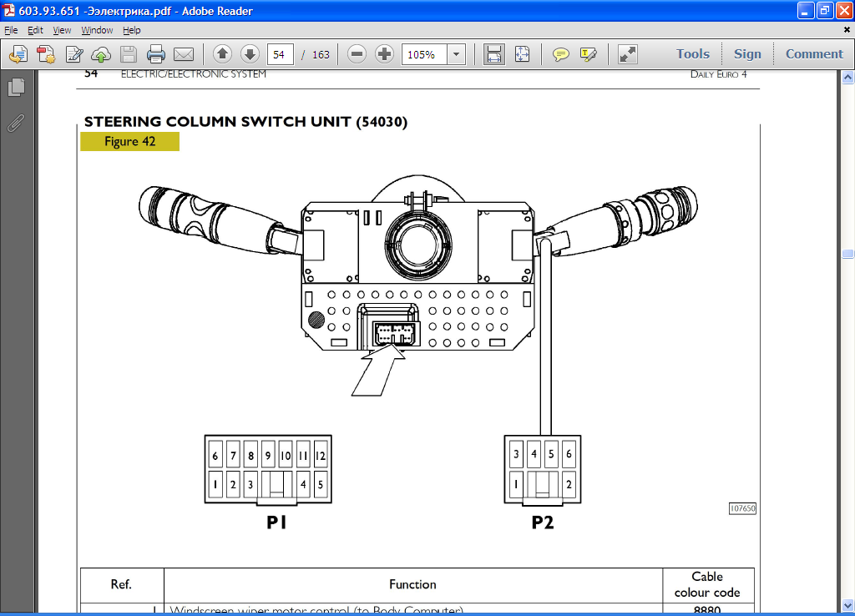Click the zoom percentage field showing 105%
Screen dimensions: 855x616
425,54
